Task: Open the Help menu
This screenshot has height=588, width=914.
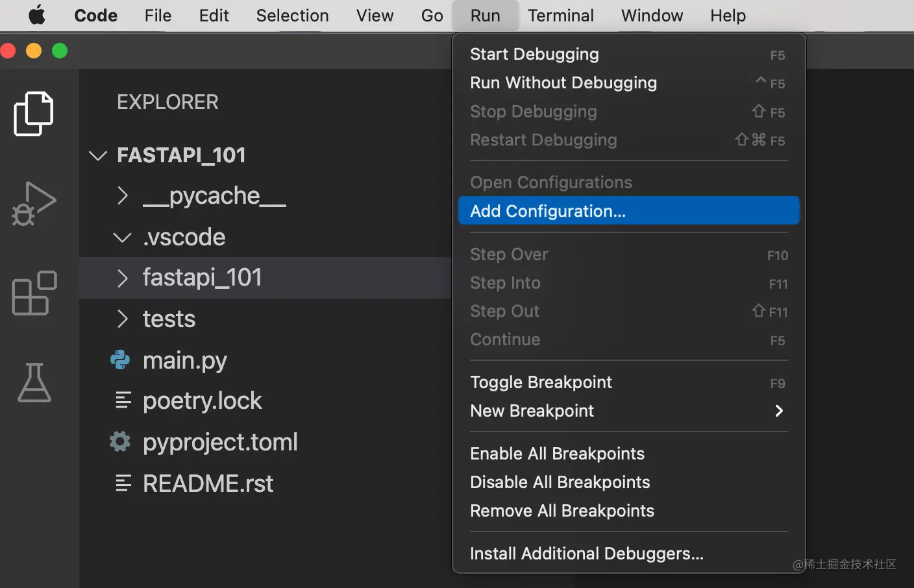Action: pyautogui.click(x=728, y=16)
